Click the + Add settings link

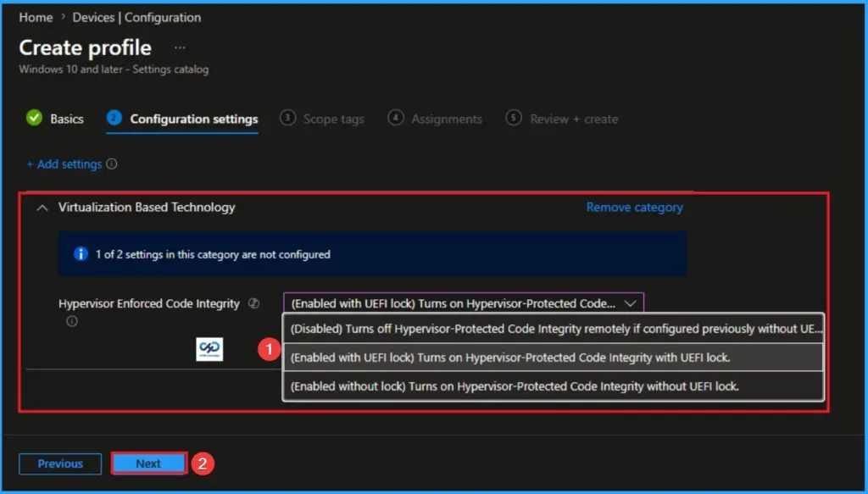point(64,164)
